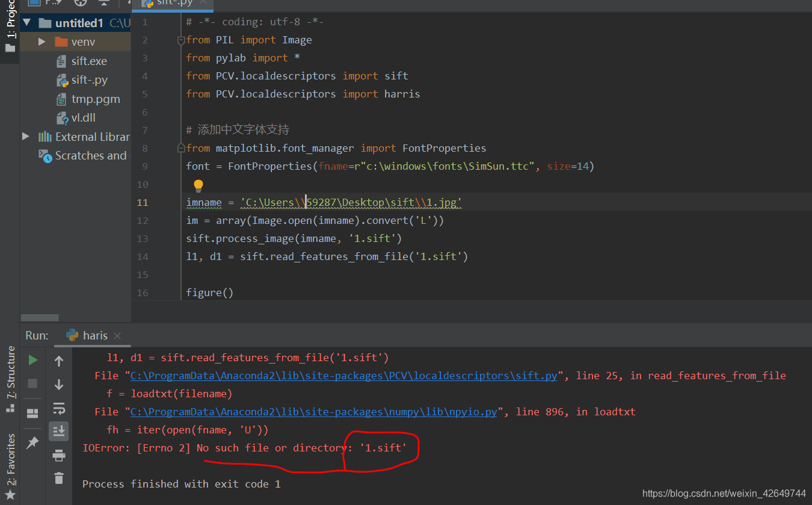Click the orange venv folder icon

click(61, 42)
